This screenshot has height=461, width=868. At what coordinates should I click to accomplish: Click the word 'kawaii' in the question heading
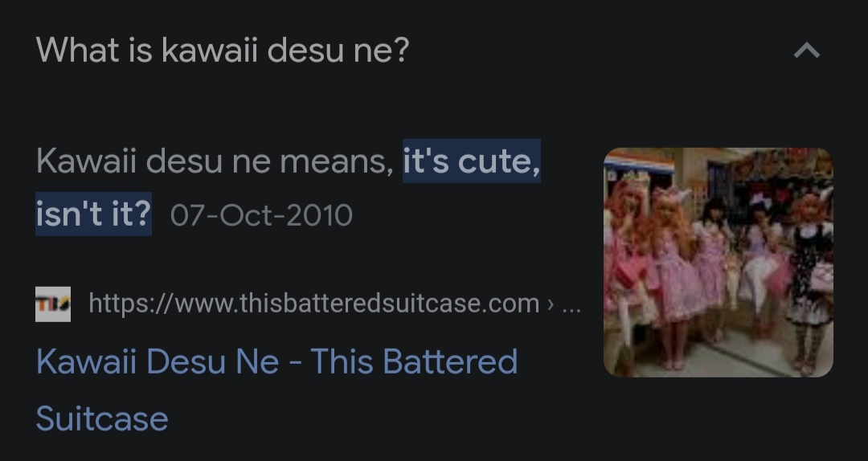210,51
